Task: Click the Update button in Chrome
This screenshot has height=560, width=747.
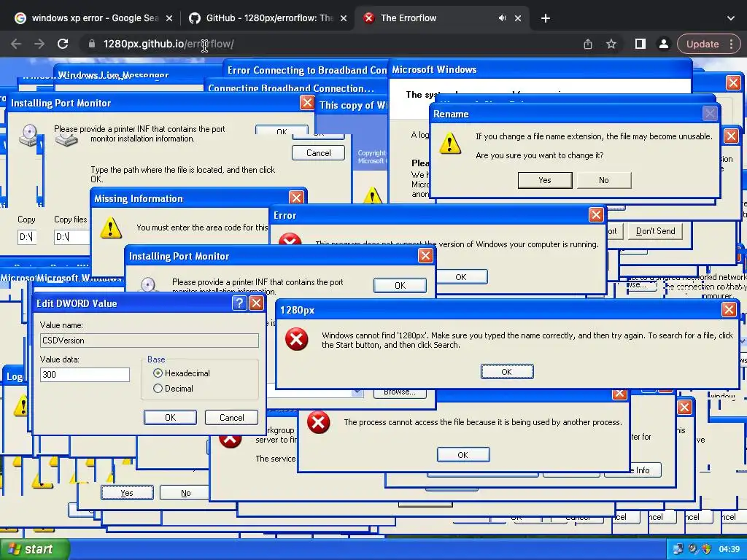Action: [x=703, y=44]
